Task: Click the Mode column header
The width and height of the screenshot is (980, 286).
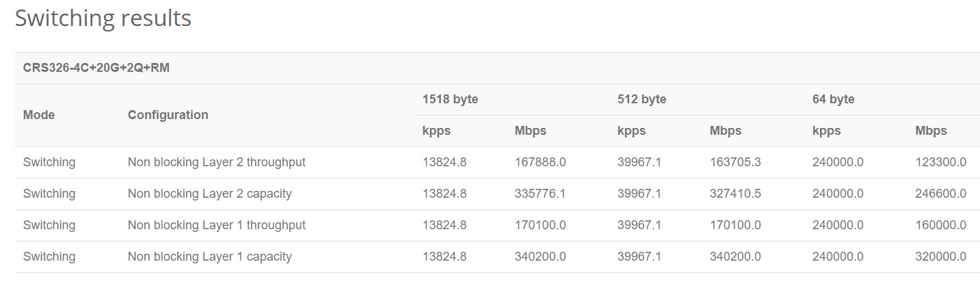Action: pos(39,115)
